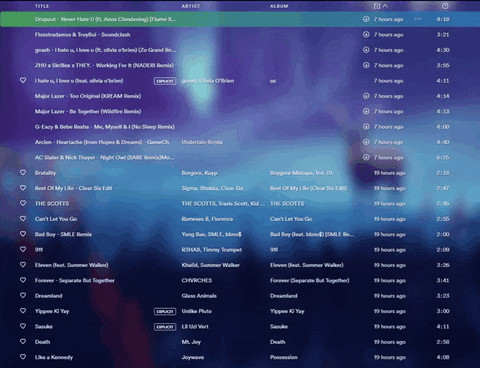Open artist Joywave
Image resolution: width=480 pixels, height=368 pixels.
pos(193,357)
